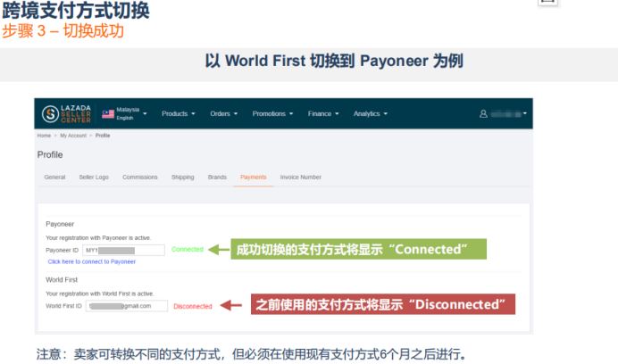Expand the Malaysia English country dropdown

145,114
